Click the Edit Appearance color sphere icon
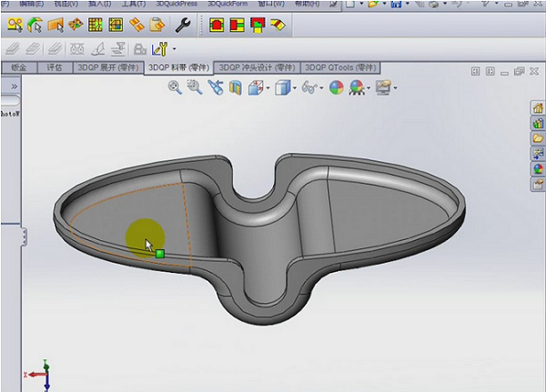This screenshot has height=392, width=546. [336, 87]
